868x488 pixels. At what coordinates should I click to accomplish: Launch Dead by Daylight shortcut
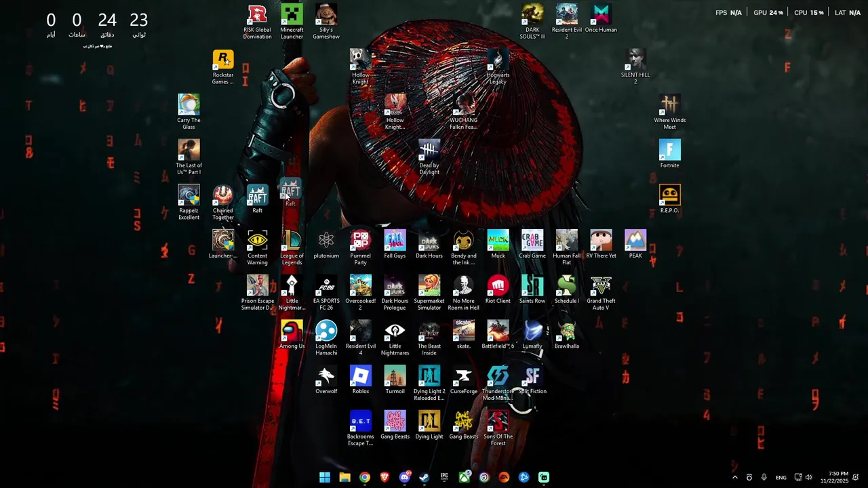coord(429,157)
